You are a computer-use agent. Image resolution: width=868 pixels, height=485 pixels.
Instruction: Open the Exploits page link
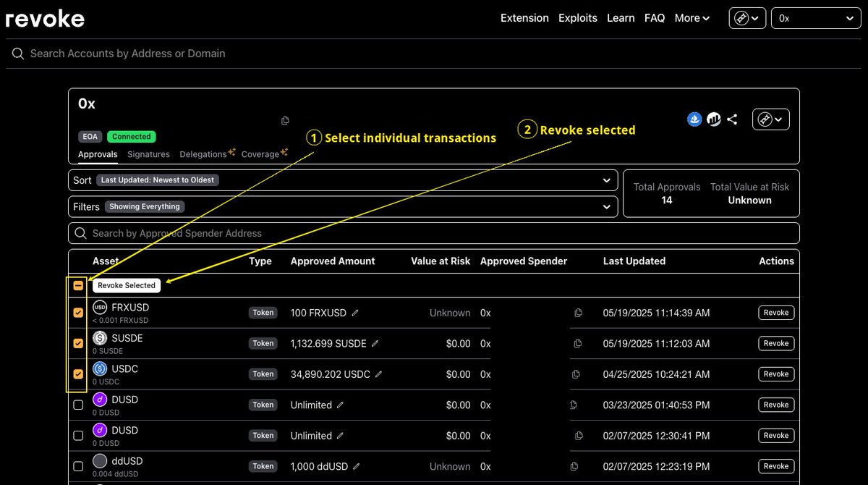(577, 18)
